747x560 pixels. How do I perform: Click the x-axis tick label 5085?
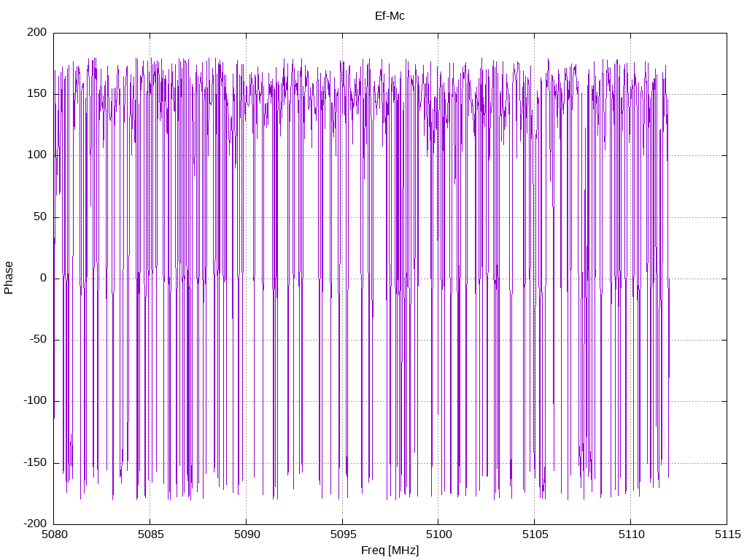150,534
